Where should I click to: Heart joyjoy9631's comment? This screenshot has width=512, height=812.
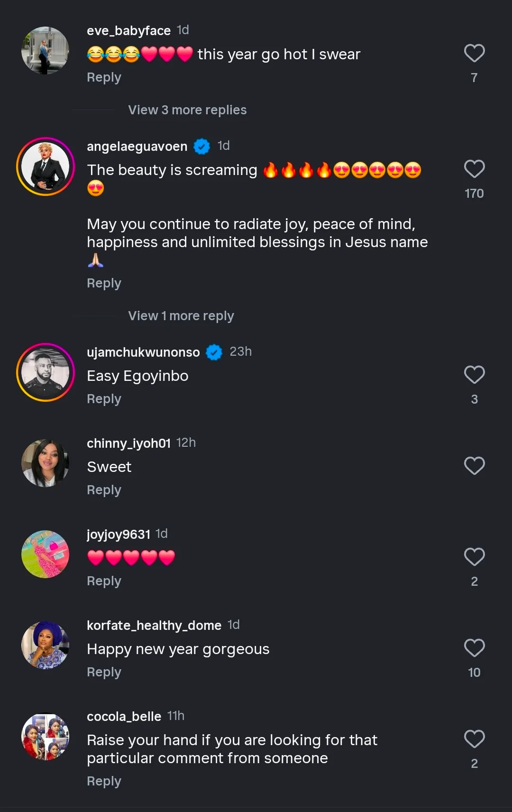pyautogui.click(x=474, y=557)
